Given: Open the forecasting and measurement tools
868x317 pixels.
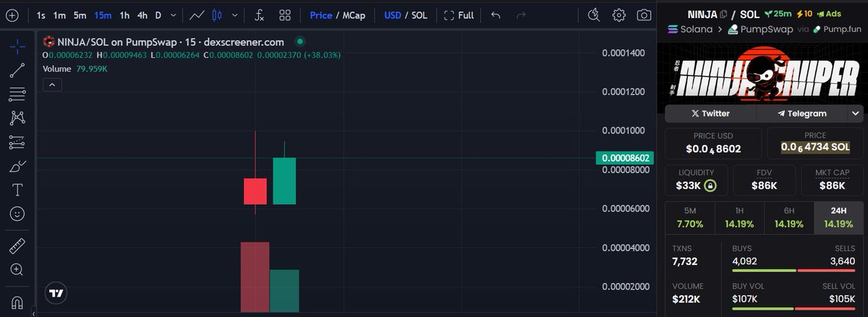Looking at the screenshot, I should tap(17, 142).
